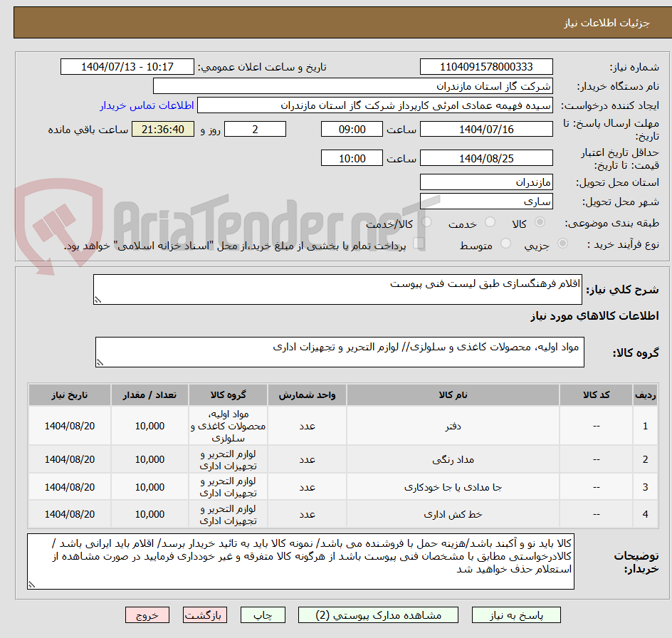Select the جزیي purchase process radio button
The image size is (672, 638).
coord(562,244)
